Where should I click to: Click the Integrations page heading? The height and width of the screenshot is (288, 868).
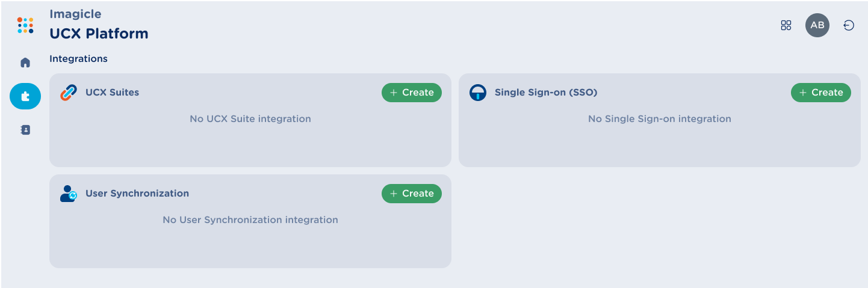78,59
